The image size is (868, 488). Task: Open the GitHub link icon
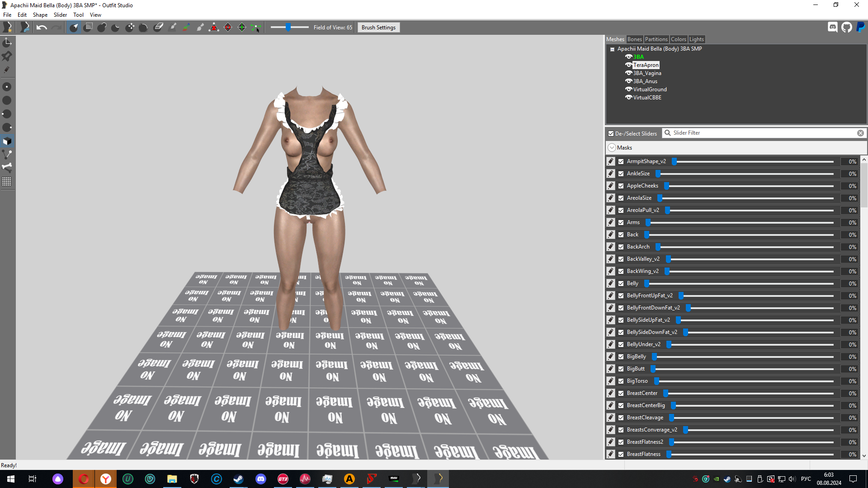[847, 28]
